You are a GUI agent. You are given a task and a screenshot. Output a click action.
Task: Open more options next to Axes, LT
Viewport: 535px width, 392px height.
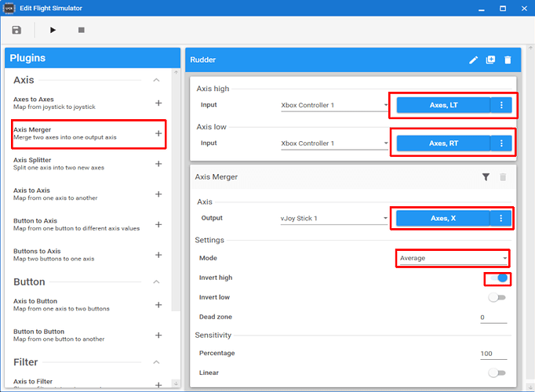pos(501,105)
